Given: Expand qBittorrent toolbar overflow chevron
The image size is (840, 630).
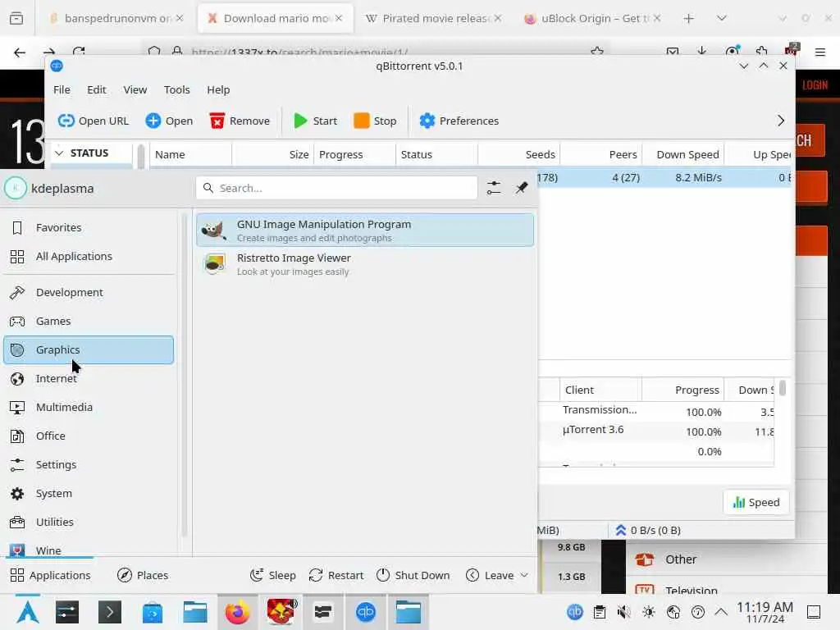Looking at the screenshot, I should coord(781,121).
